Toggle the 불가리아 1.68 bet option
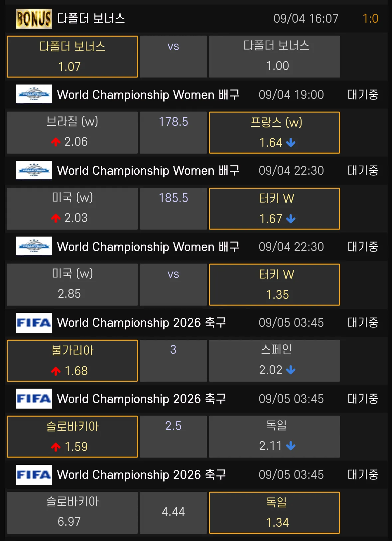 pyautogui.click(x=72, y=360)
